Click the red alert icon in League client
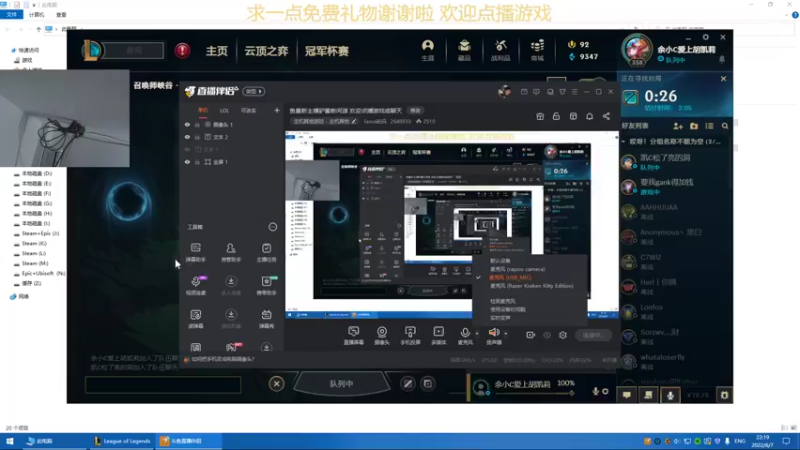 [x=182, y=51]
